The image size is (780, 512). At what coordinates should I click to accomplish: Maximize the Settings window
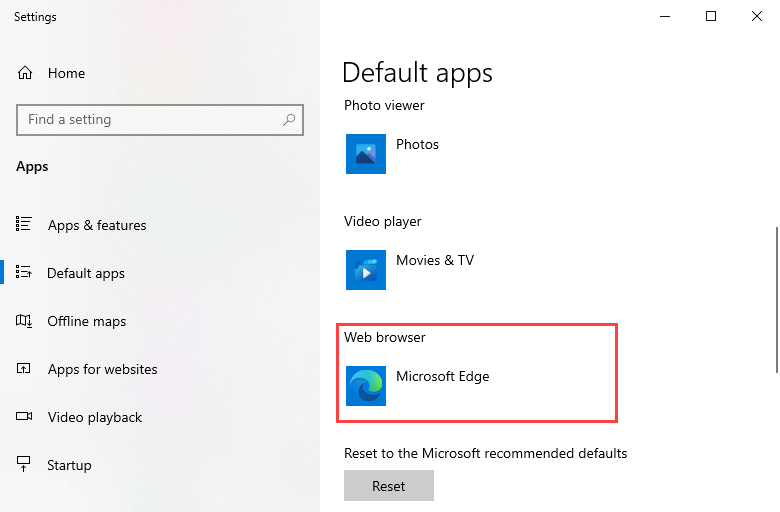[711, 16]
